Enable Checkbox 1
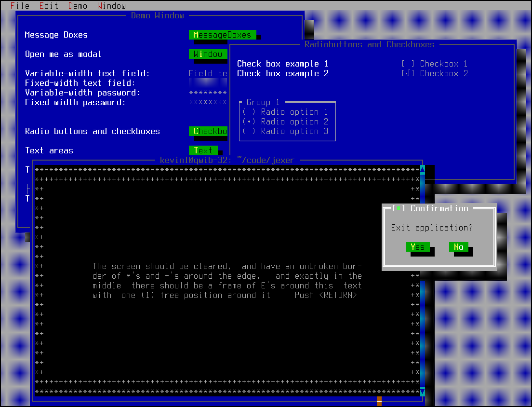 (408, 64)
